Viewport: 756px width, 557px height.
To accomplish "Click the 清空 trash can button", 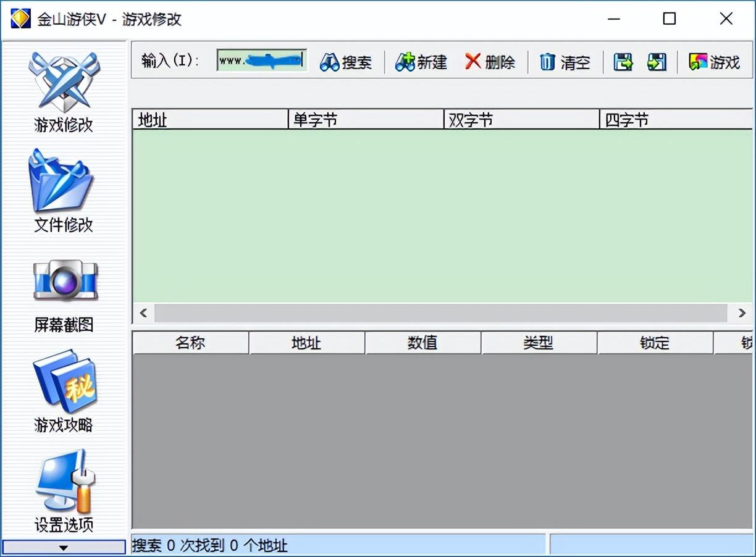I will pos(565,62).
